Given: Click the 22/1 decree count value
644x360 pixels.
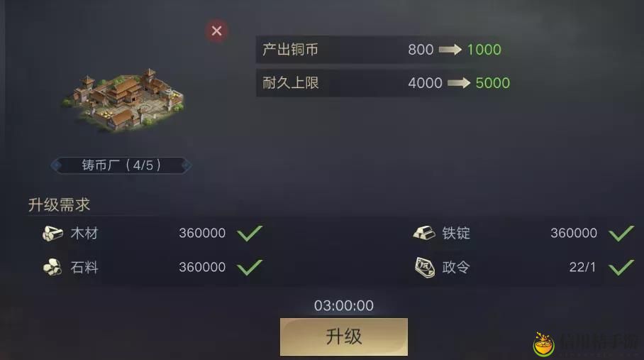Looking at the screenshot, I should click(582, 267).
